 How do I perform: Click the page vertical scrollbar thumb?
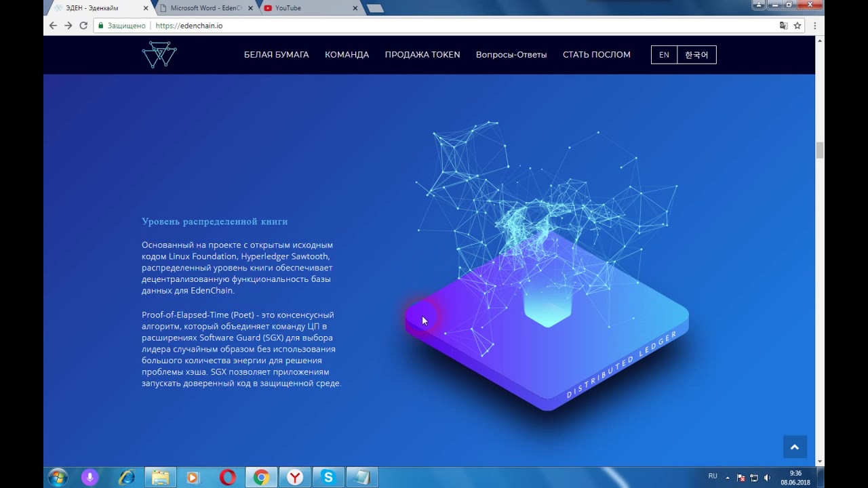(820, 150)
